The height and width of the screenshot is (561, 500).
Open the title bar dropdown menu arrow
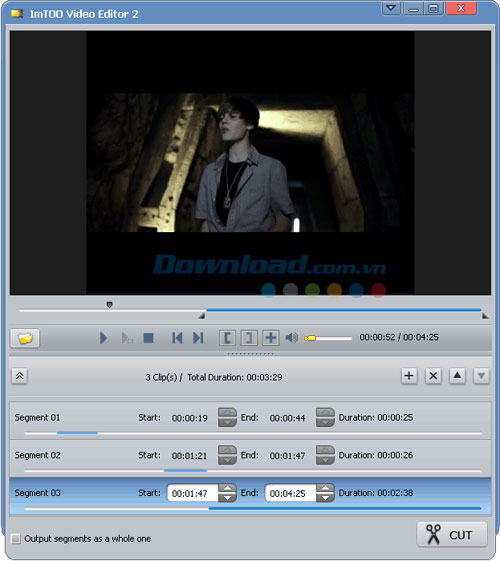coord(391,8)
